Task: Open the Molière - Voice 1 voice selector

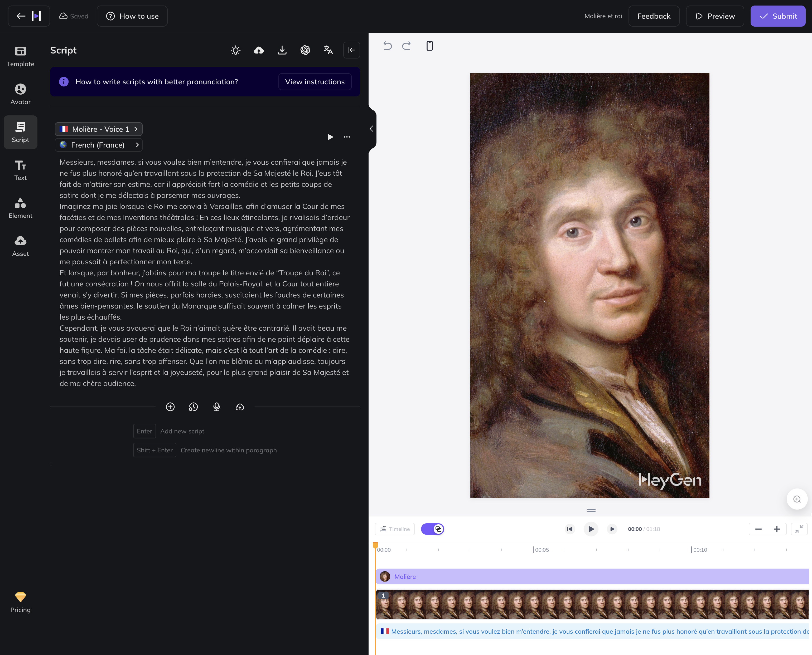Action: coord(99,129)
